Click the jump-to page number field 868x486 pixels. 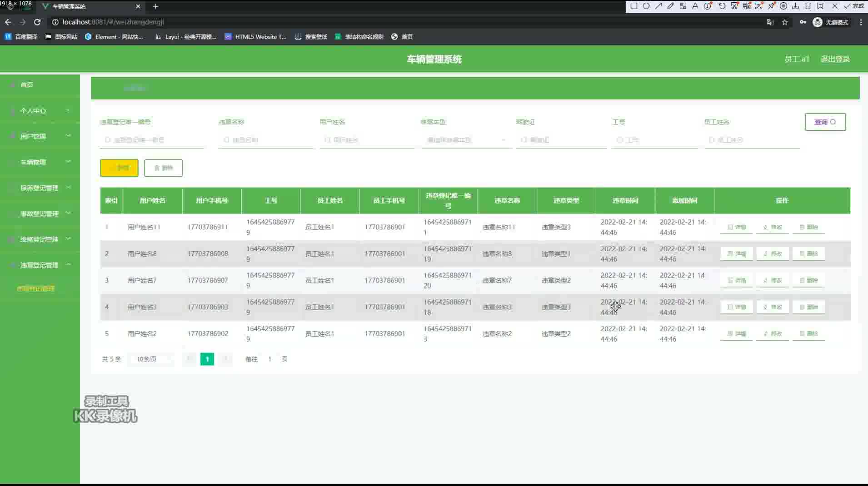[269, 359]
